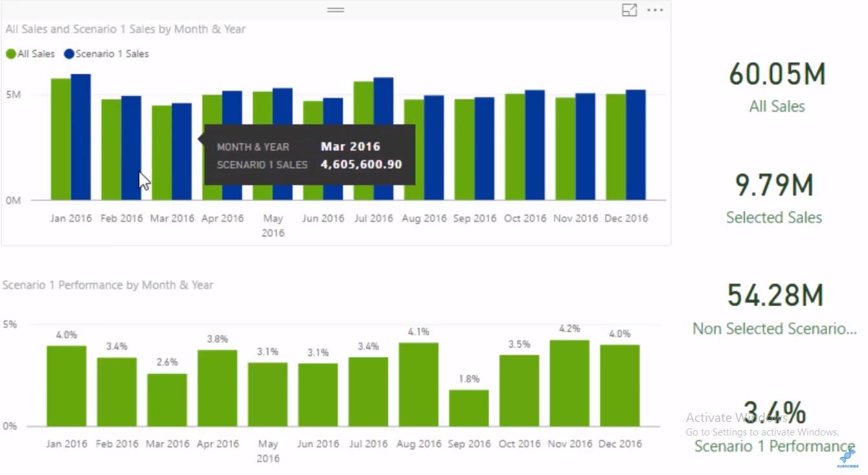
Task: Select Sep 2016 green All Sales bar
Action: click(464, 149)
